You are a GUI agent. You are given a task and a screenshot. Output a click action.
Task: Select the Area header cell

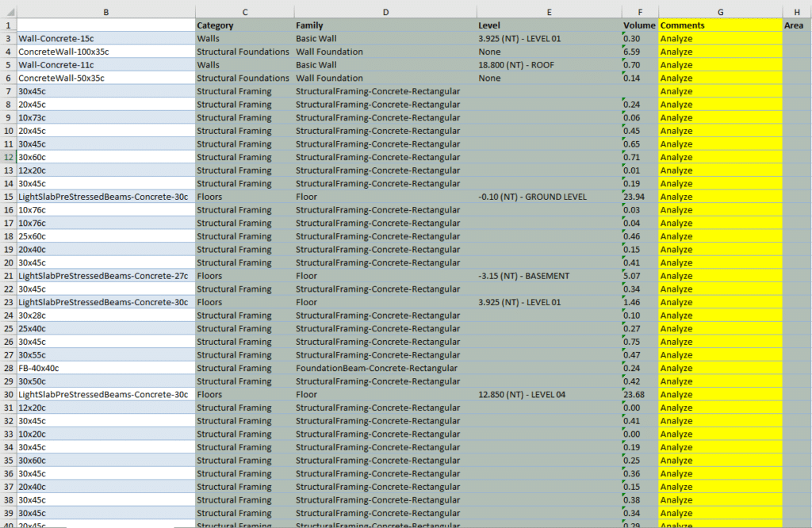click(x=797, y=25)
